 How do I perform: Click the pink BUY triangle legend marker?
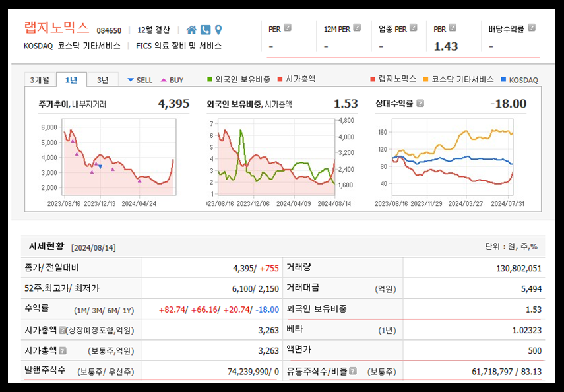164,80
